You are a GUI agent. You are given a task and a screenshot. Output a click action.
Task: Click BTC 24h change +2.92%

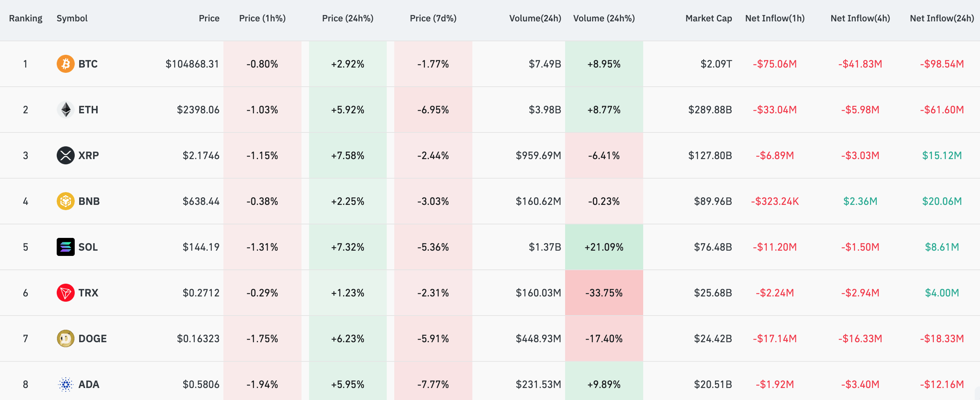point(348,64)
